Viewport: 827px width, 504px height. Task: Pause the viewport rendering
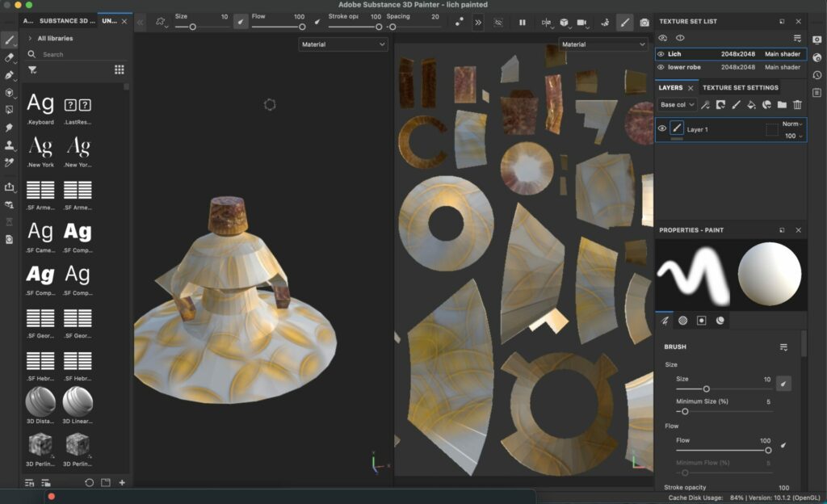click(523, 23)
